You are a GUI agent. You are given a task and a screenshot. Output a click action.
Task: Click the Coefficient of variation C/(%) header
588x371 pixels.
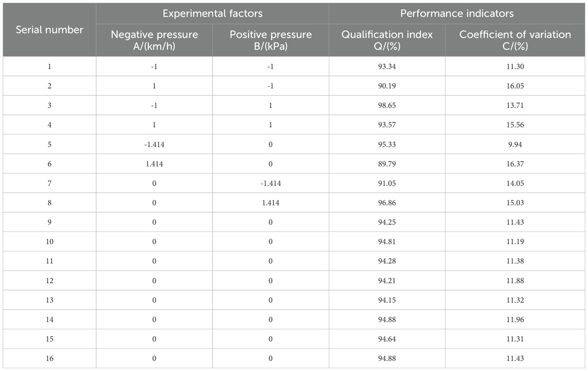click(515, 40)
